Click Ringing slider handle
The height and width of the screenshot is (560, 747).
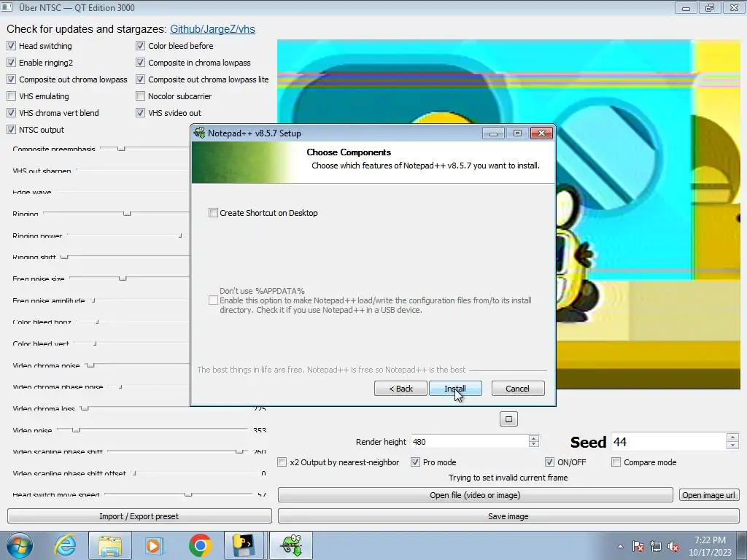(x=127, y=214)
